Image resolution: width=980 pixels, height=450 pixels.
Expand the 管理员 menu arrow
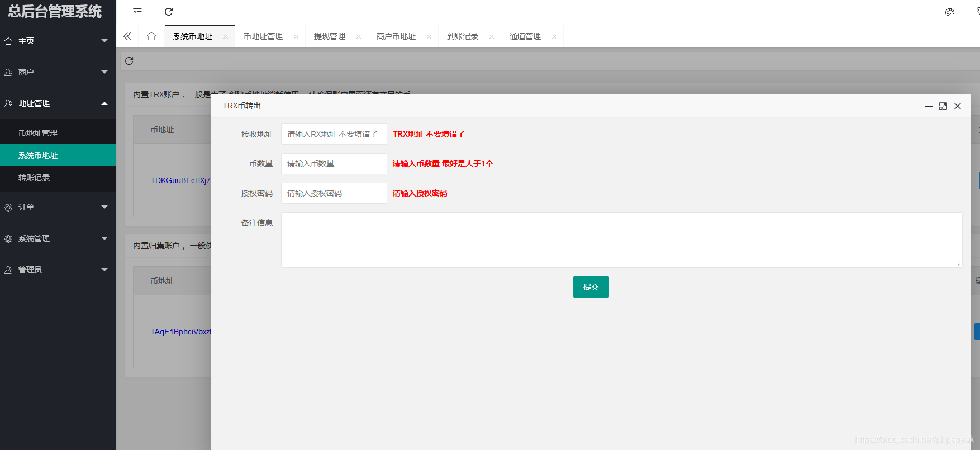click(x=104, y=270)
